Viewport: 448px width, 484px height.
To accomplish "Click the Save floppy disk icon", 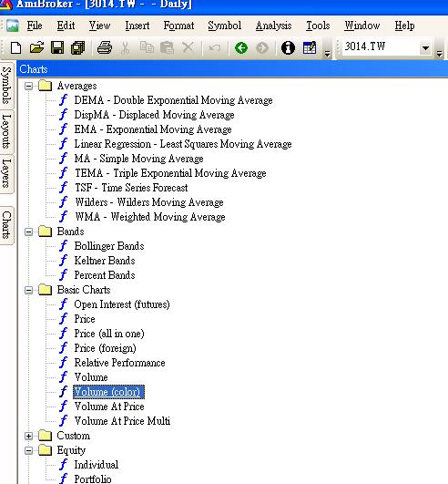I will [57, 48].
